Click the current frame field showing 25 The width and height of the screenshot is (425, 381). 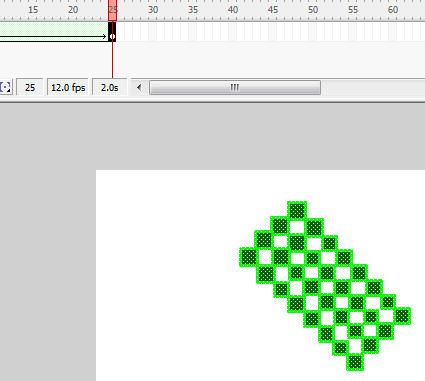tap(30, 88)
